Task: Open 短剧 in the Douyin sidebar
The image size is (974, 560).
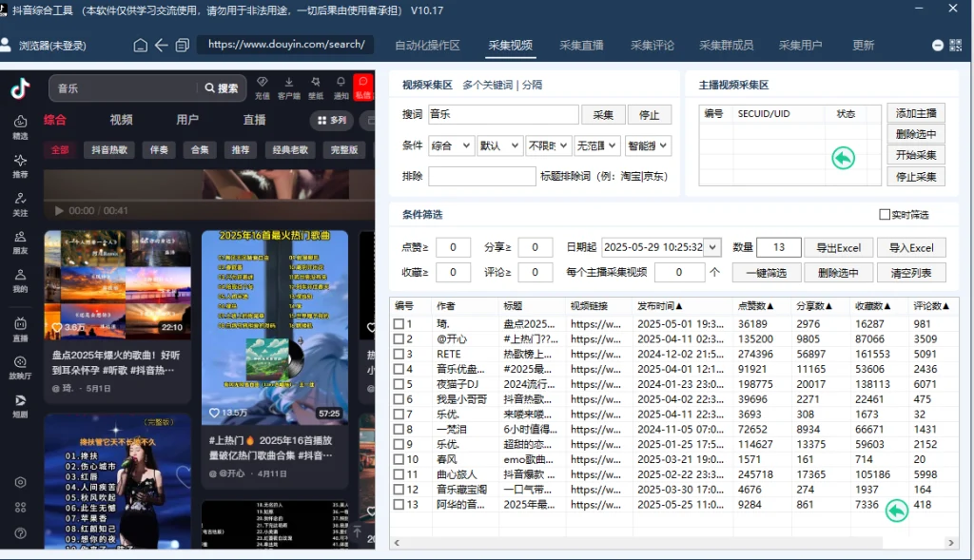Action: 21,406
